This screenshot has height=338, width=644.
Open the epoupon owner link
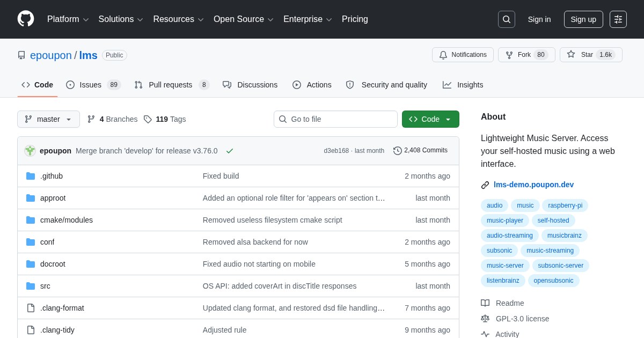[x=51, y=55]
